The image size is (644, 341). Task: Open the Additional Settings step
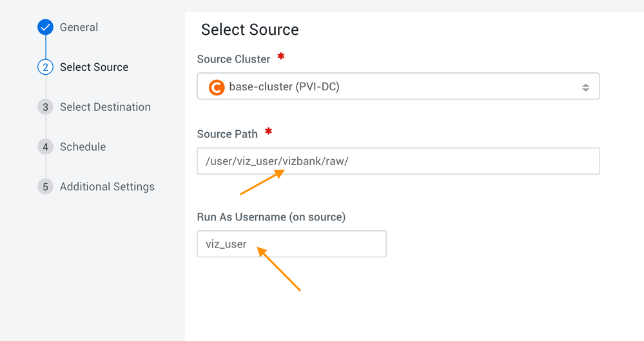coord(107,187)
